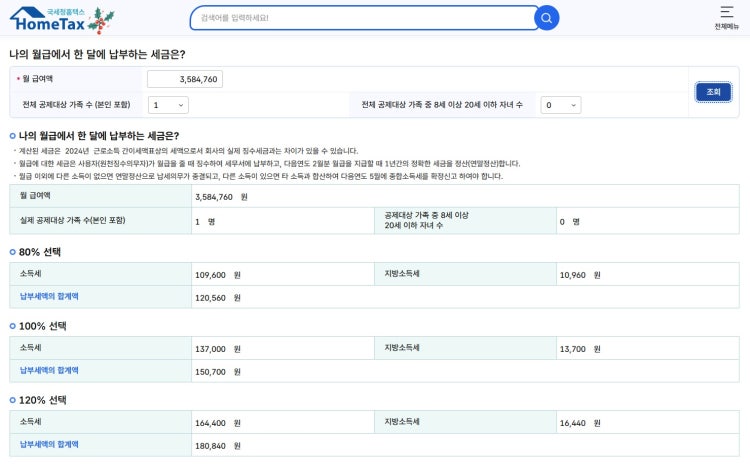This screenshot has height=465, width=750.
Task: Click the 100% 선택 section heading
Action: point(43,326)
